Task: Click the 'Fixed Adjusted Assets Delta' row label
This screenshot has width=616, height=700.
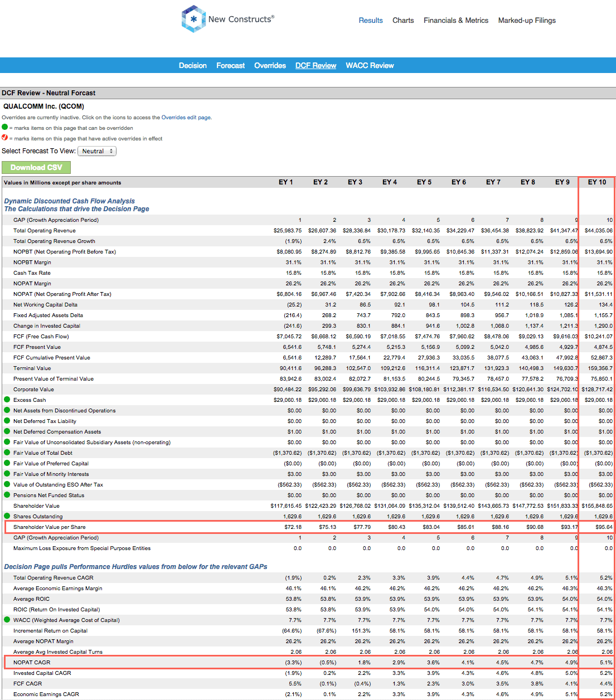Action: (48, 315)
